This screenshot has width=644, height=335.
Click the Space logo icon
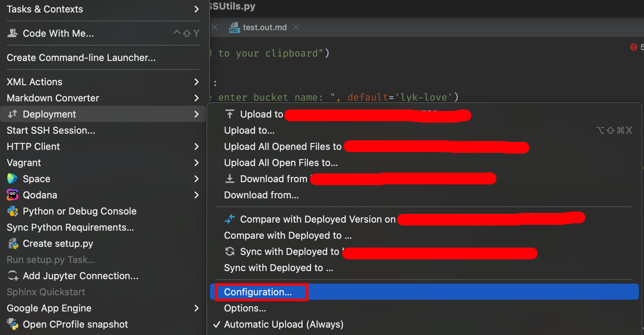[12, 179]
